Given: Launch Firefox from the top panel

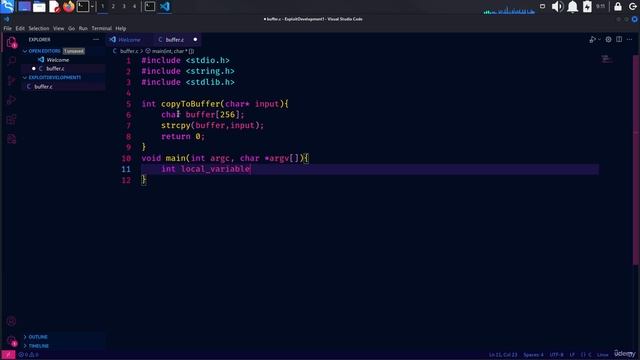Looking at the screenshot, I should [x=69, y=7].
